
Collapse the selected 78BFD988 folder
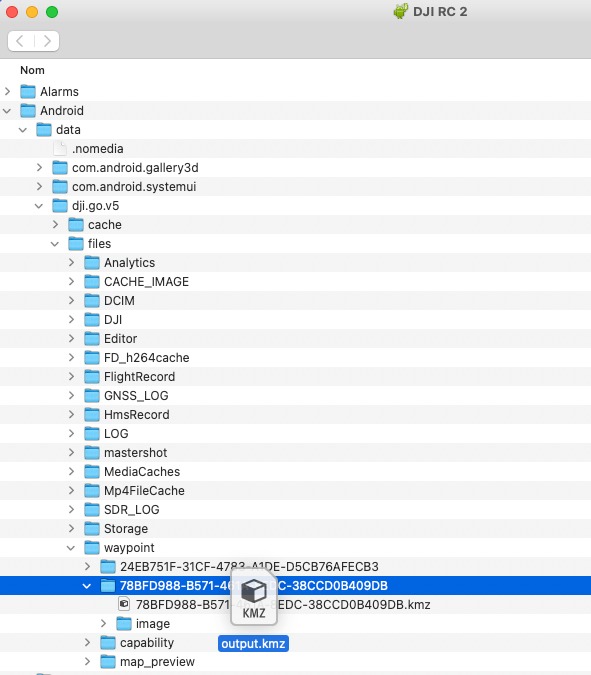[x=87, y=586]
